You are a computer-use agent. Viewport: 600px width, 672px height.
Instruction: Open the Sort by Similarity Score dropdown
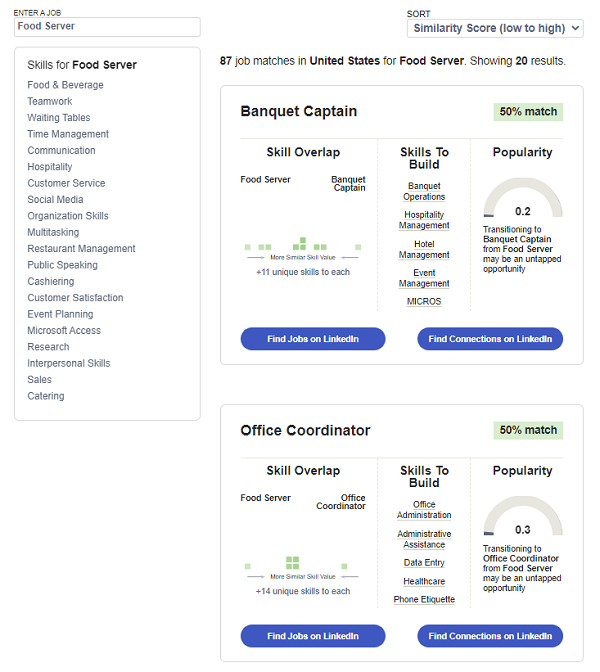[495, 28]
